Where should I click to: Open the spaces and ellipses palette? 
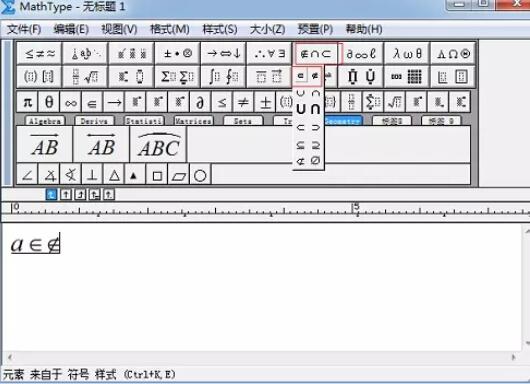(x=86, y=53)
